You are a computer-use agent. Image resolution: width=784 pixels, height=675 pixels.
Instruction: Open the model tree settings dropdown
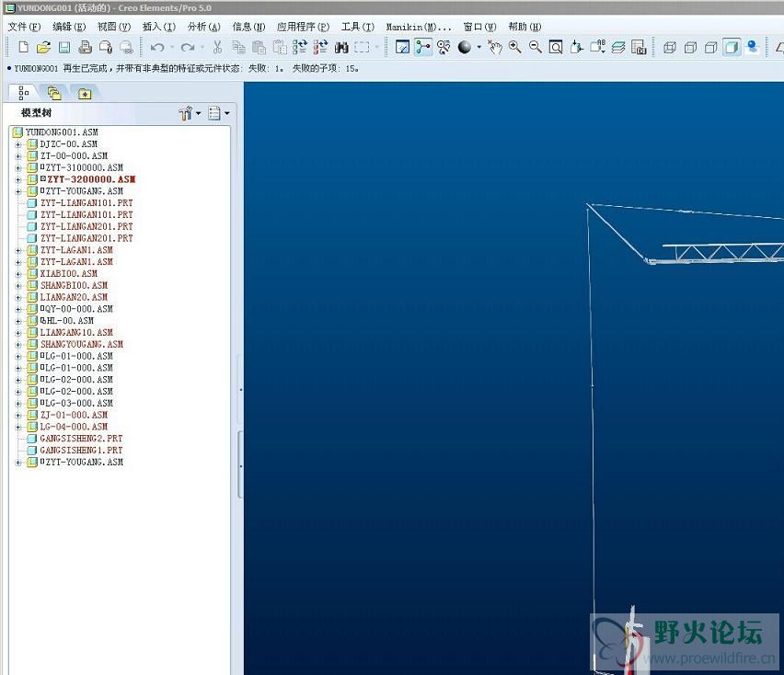click(190, 113)
